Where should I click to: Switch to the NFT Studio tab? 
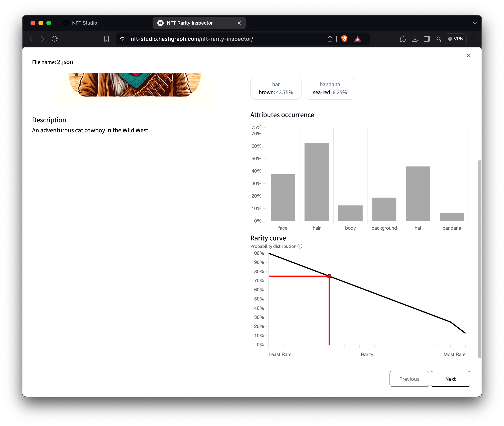[x=85, y=23]
